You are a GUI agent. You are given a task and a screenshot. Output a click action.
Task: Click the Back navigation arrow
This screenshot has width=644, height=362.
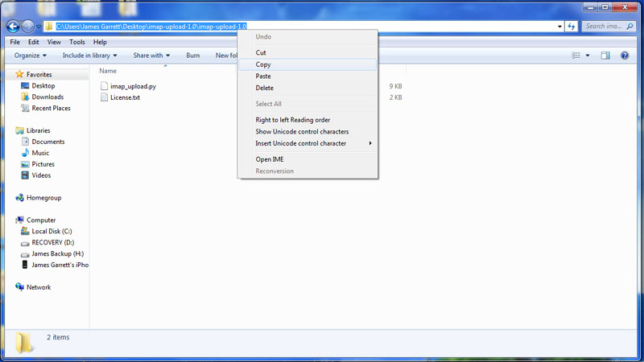pos(13,27)
